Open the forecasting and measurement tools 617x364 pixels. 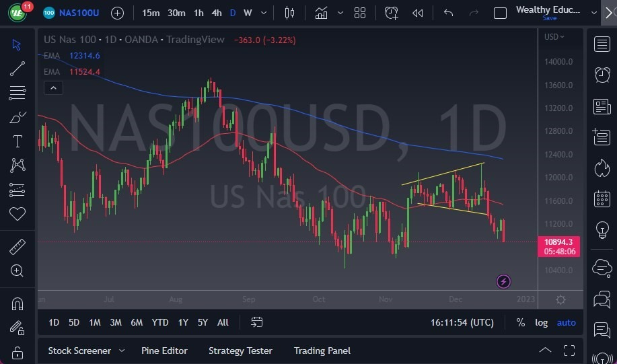point(17,190)
